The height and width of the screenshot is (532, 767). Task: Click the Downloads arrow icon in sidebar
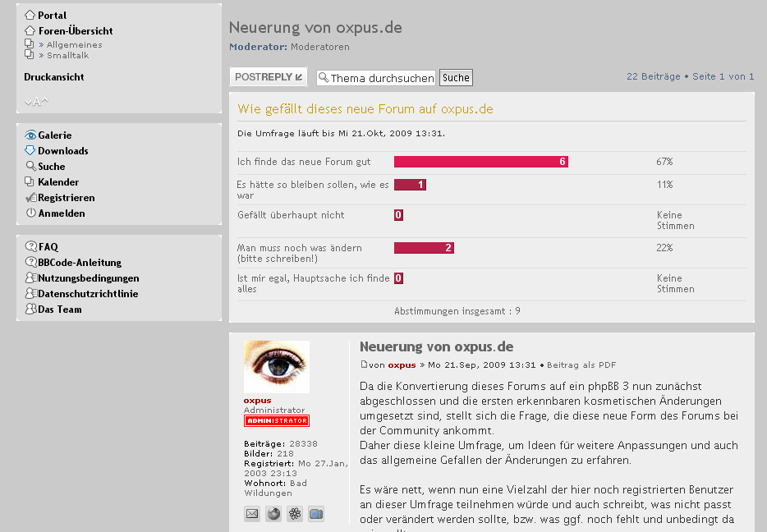(x=30, y=151)
